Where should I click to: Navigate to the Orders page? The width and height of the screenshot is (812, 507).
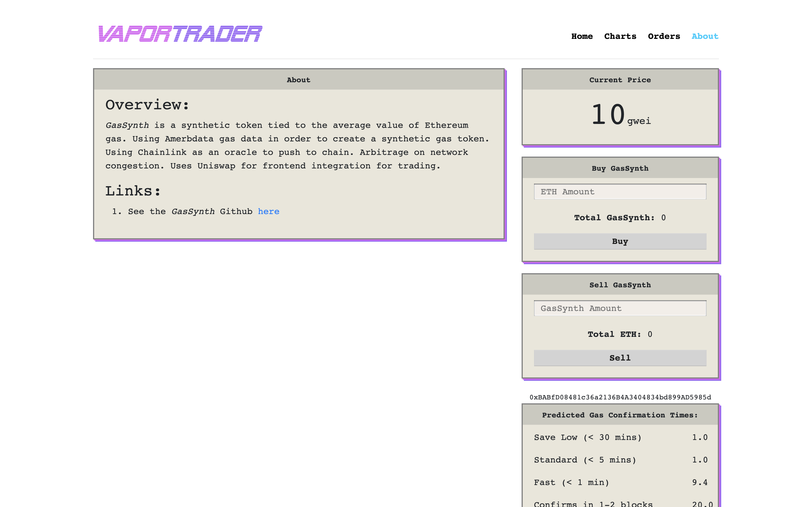coord(664,36)
